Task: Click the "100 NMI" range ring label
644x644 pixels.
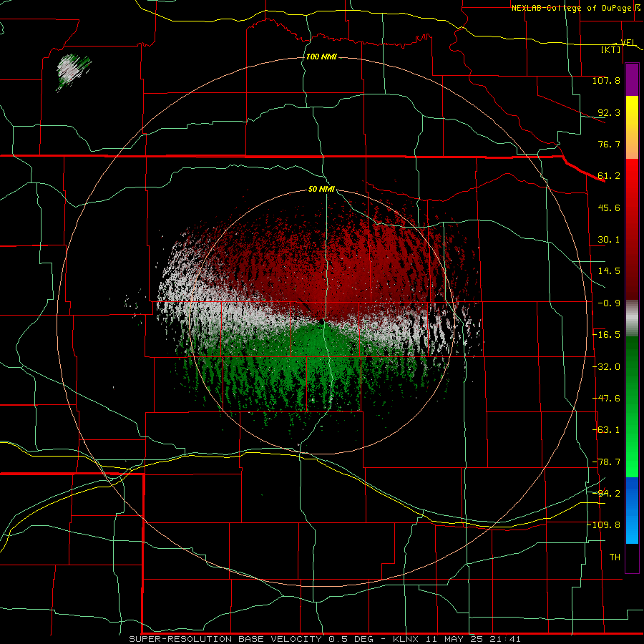Action: point(321,57)
